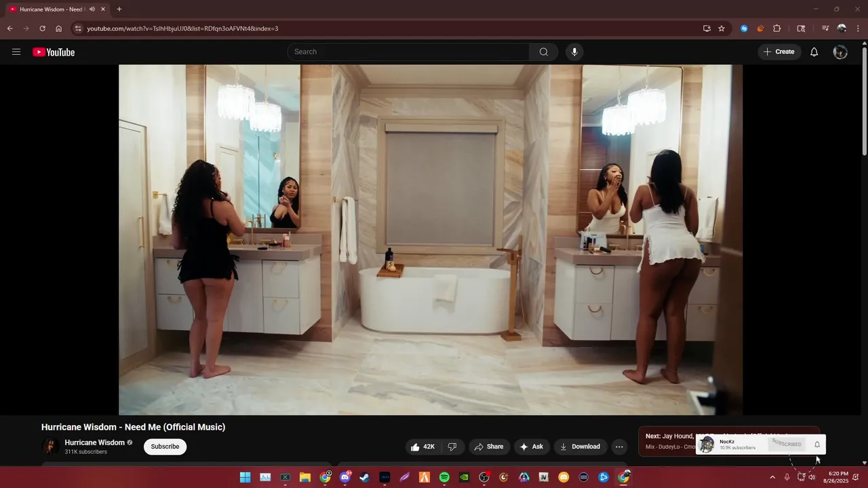Reload the page with refresh icon
868x488 pixels.
[x=42, y=28]
